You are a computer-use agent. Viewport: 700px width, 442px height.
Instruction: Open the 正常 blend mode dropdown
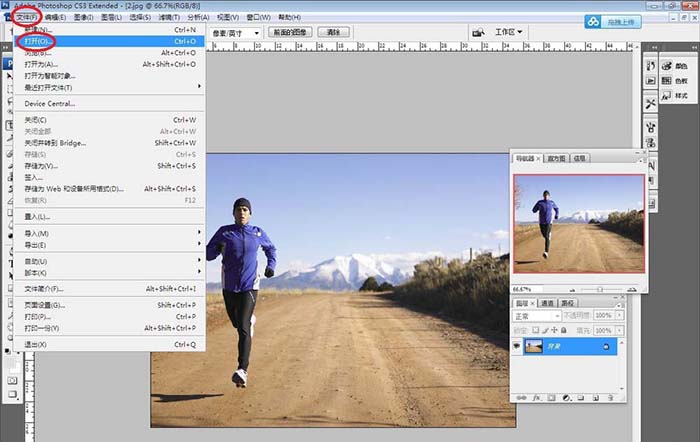537,316
